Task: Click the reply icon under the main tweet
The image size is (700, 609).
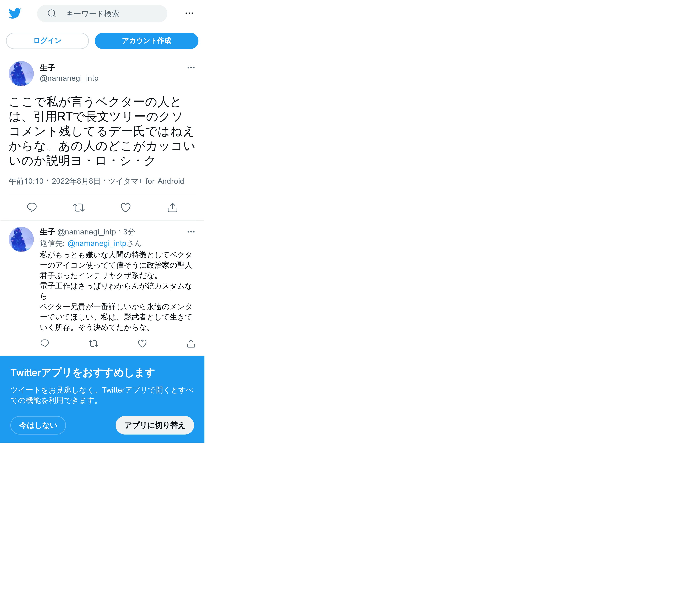Action: pyautogui.click(x=32, y=207)
